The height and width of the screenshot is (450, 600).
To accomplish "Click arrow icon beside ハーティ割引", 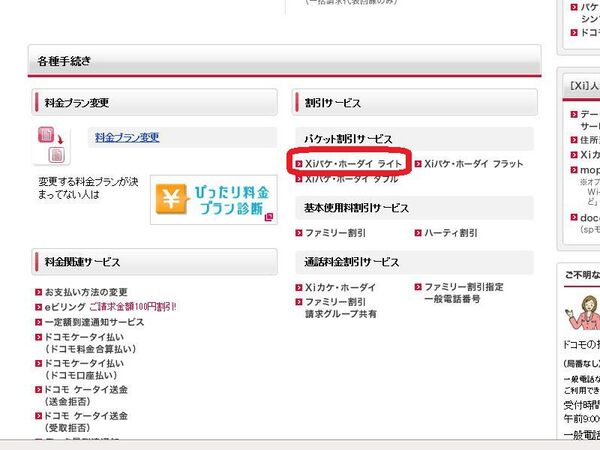I will click(x=418, y=233).
